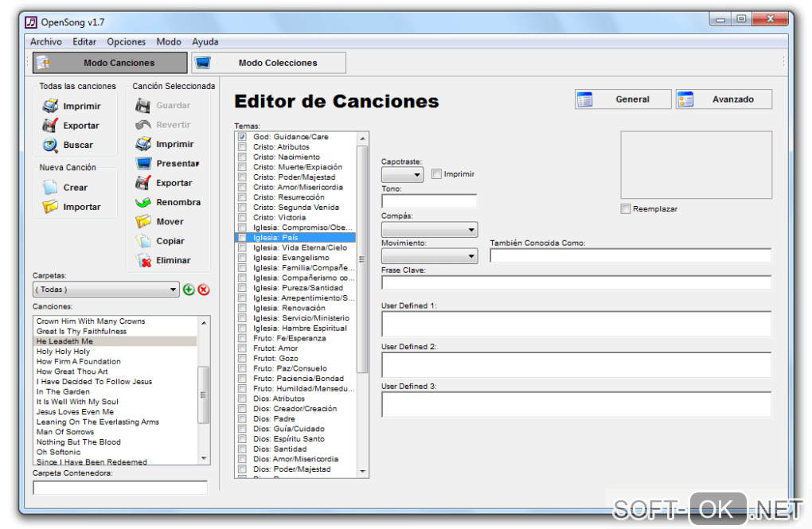Check the Cristo: Nacimiento theme box
812x529 pixels.
tap(242, 157)
